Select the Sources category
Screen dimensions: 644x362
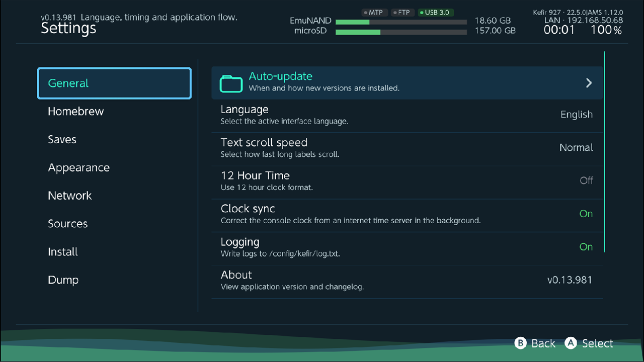pyautogui.click(x=67, y=224)
